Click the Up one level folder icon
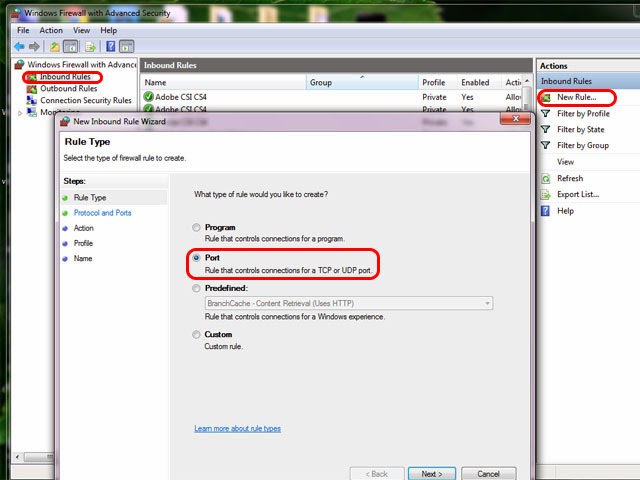 (55, 47)
